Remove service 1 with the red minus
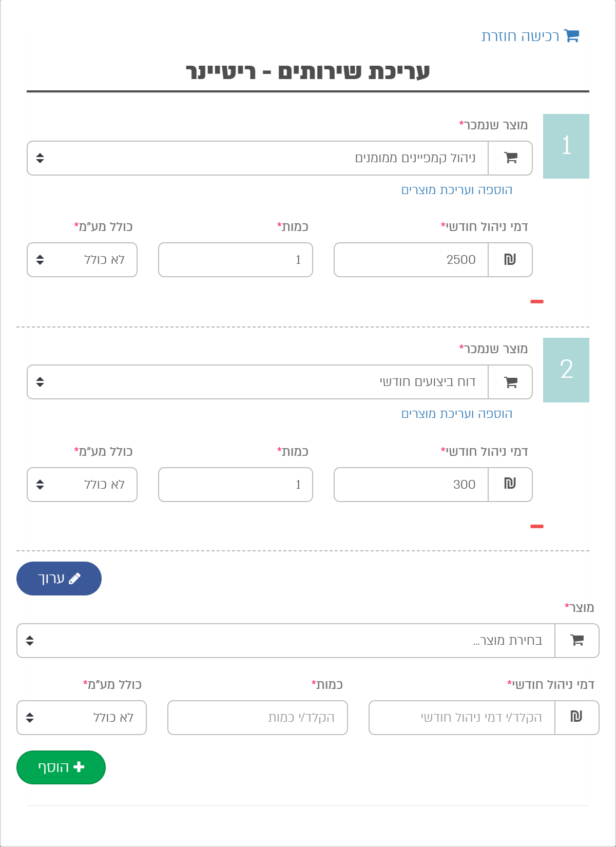This screenshot has width=616, height=847. [x=537, y=302]
